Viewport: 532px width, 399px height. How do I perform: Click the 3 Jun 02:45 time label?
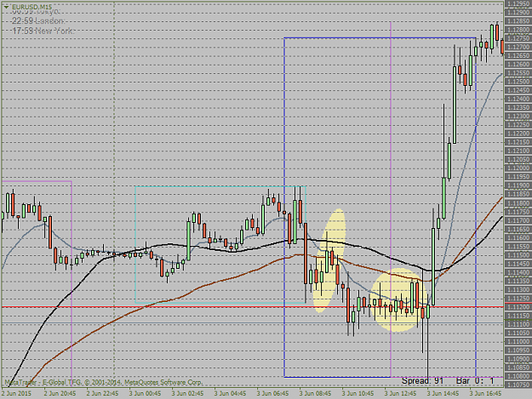[187, 394]
